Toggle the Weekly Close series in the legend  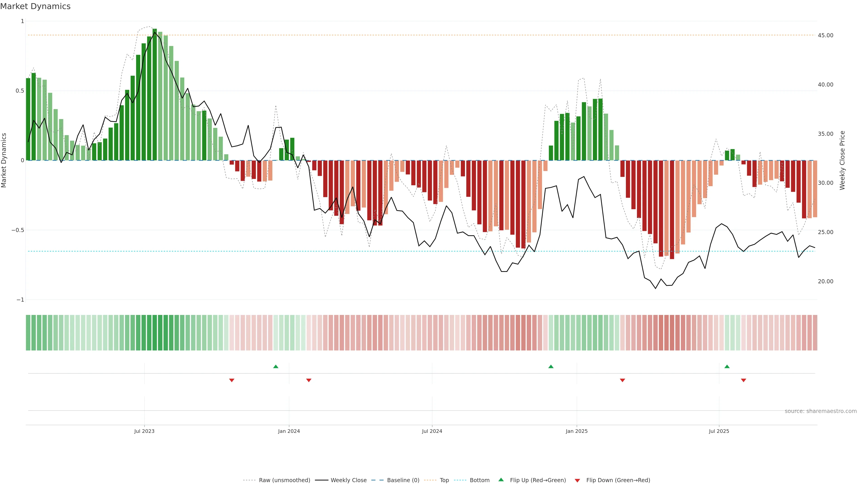click(x=348, y=480)
